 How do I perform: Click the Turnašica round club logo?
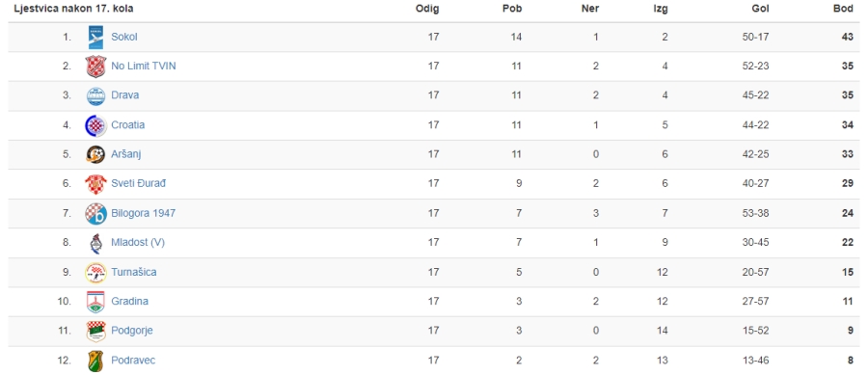coord(95,272)
